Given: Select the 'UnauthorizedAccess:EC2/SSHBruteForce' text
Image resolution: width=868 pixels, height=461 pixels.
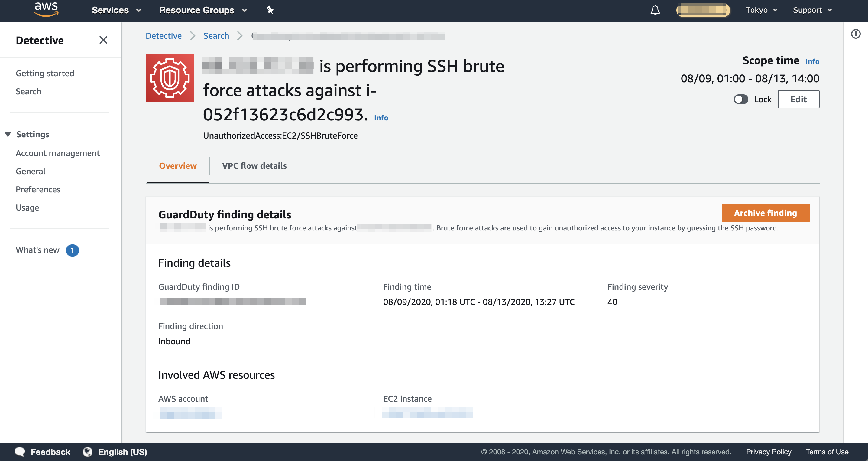Looking at the screenshot, I should point(280,136).
